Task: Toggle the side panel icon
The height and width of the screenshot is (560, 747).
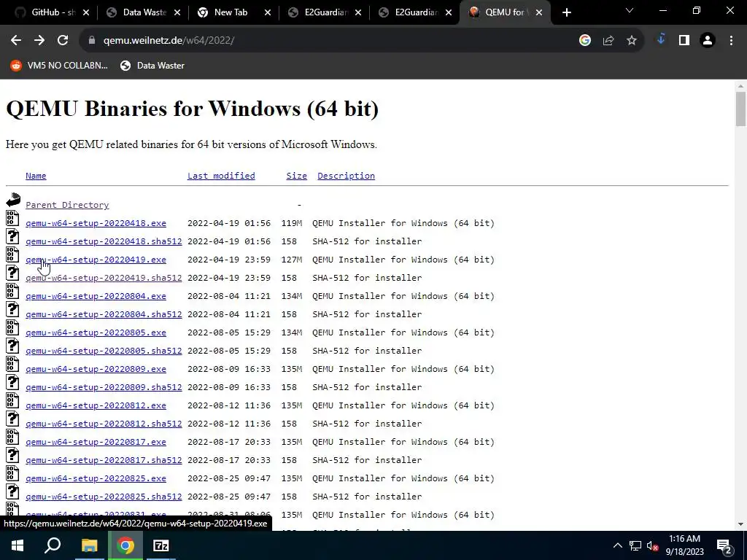Action: 684,41
